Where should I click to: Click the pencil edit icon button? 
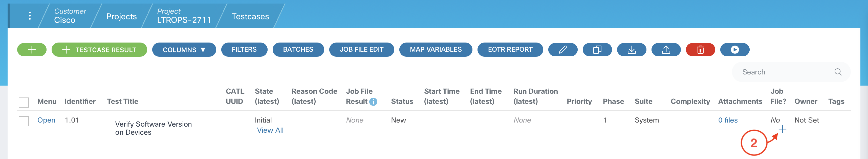(x=562, y=50)
